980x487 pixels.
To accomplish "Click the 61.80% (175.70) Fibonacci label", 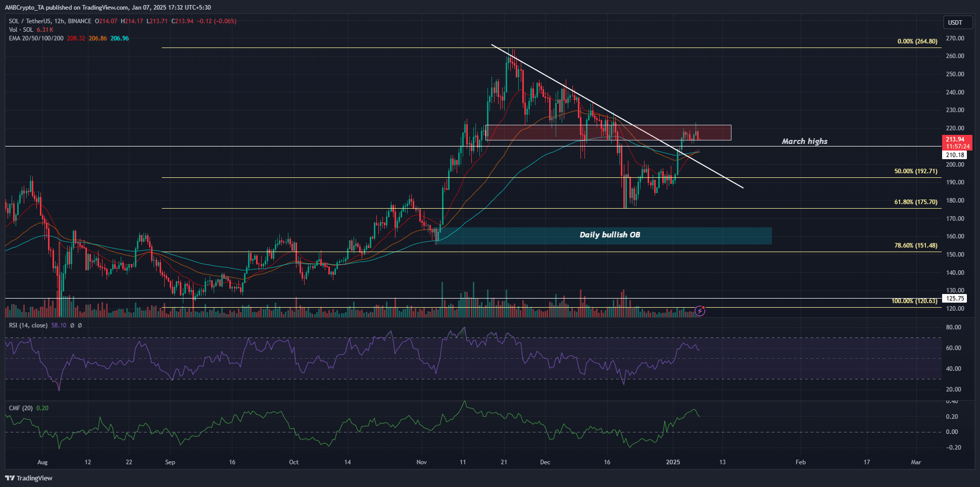I will [916, 202].
